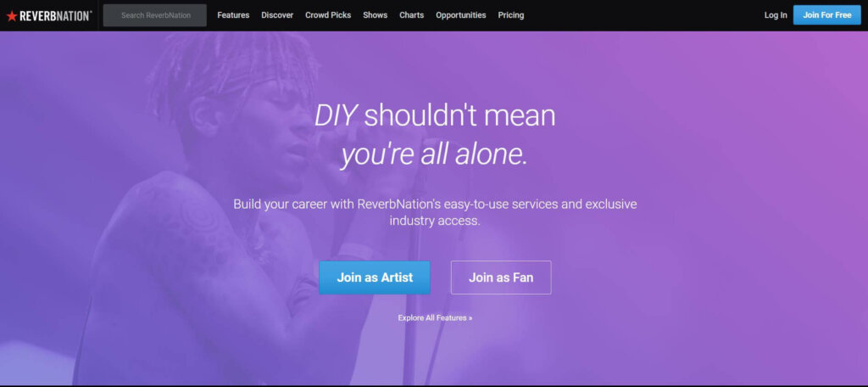Viewport: 868px width, 387px height.
Task: Follow the Explore All Features link
Action: [x=435, y=318]
